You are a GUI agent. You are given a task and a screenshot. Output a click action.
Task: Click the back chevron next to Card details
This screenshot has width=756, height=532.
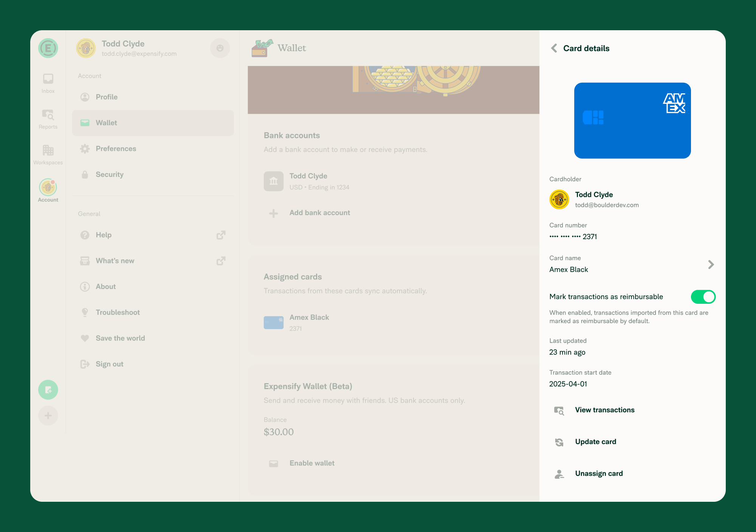(554, 48)
